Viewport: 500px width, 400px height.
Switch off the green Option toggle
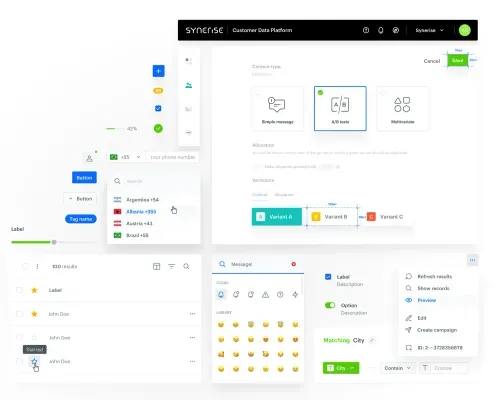point(330,305)
